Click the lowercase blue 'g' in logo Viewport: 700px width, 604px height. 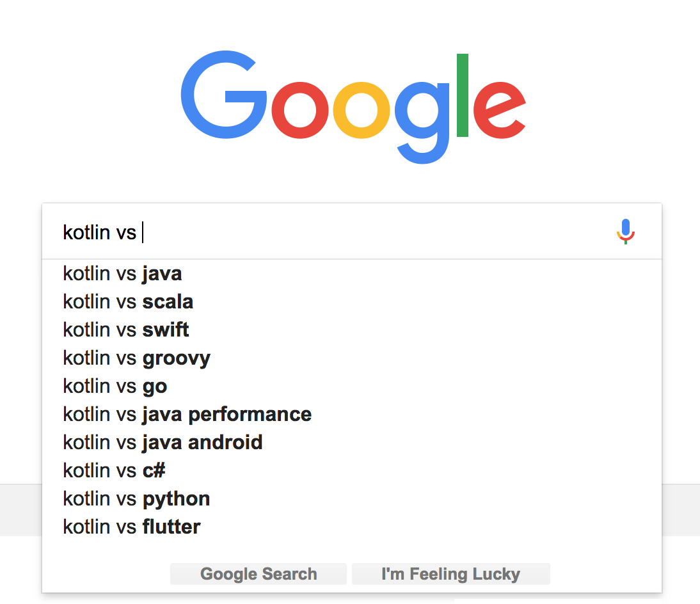[x=422, y=123]
